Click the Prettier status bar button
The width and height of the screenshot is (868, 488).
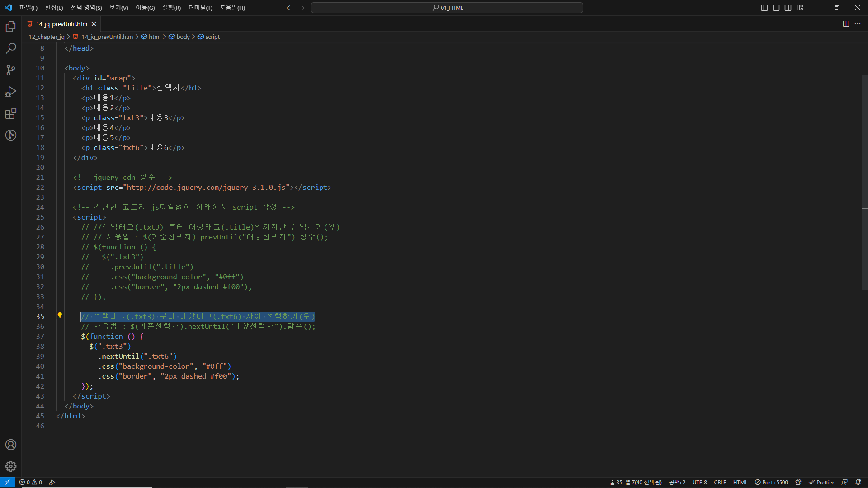[821, 482]
